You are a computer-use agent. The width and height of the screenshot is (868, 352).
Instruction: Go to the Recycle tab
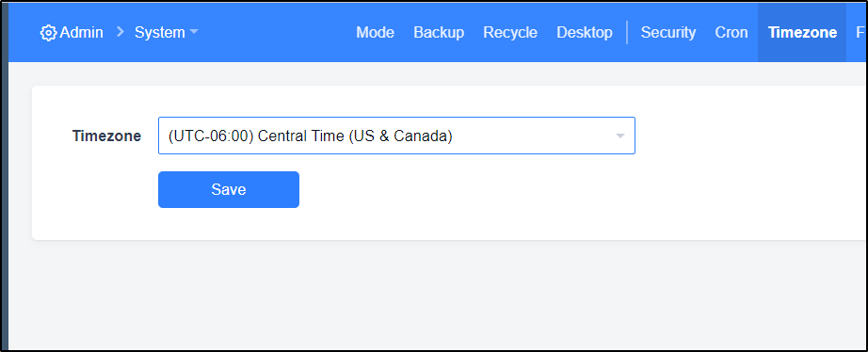tap(510, 33)
